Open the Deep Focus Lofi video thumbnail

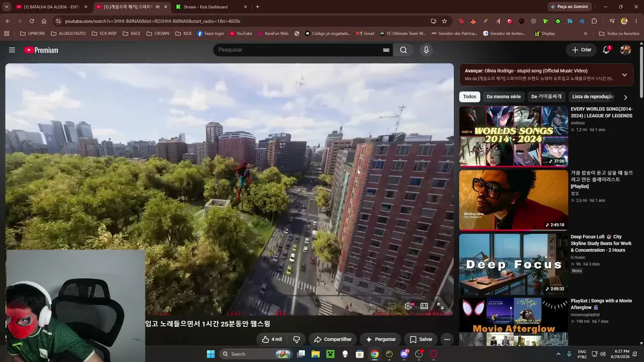[513, 264]
